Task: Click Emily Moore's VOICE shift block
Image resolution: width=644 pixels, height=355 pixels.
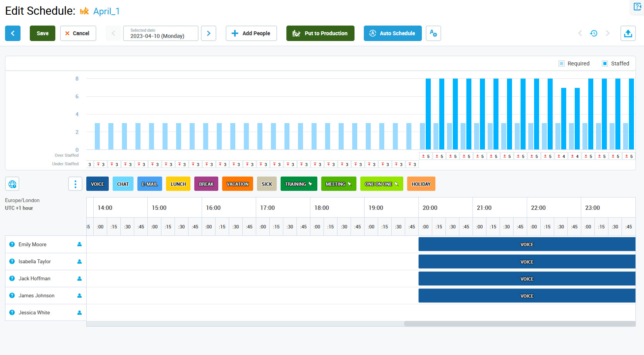Action: pos(526,244)
